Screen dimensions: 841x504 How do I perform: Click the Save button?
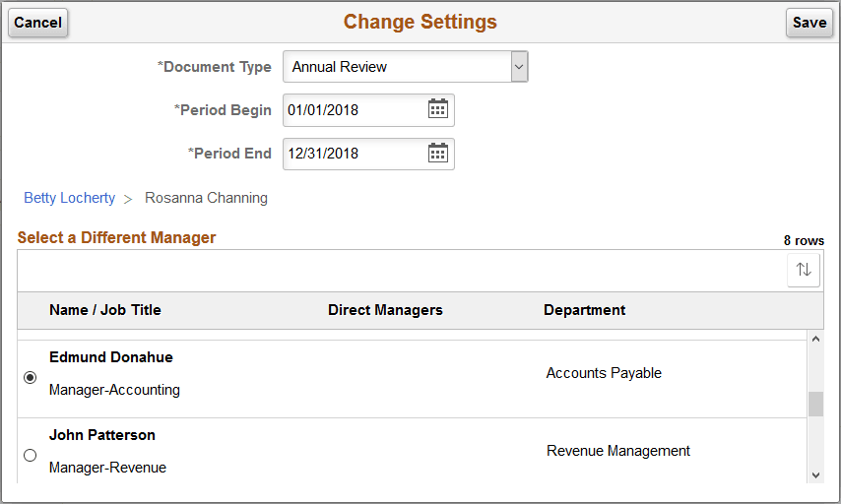coord(809,23)
